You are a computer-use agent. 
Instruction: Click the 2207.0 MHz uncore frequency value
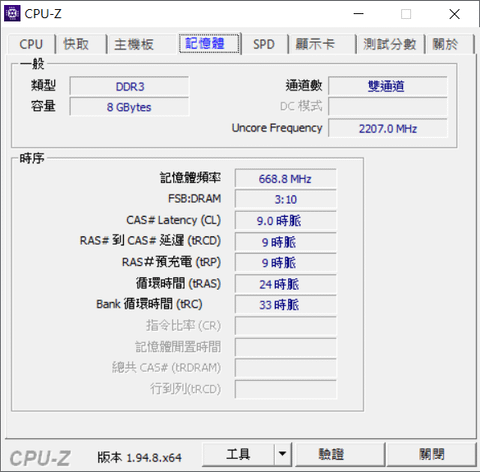coord(387,128)
